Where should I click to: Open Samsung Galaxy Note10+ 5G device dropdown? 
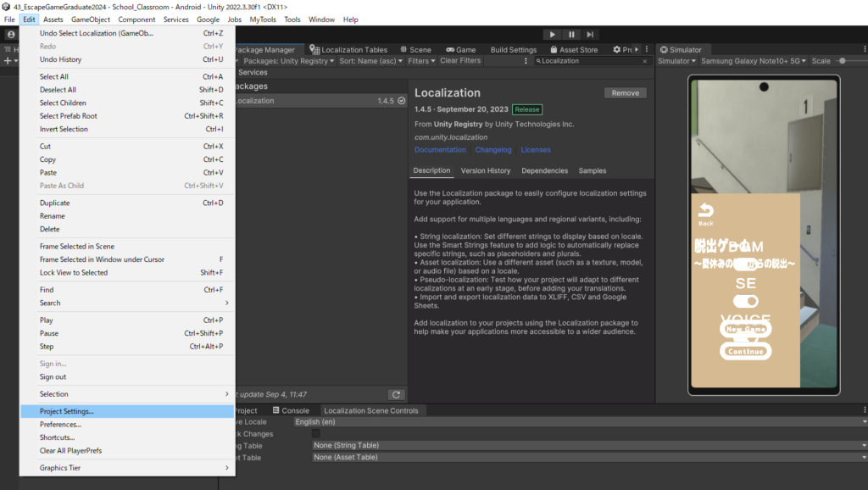[754, 61]
